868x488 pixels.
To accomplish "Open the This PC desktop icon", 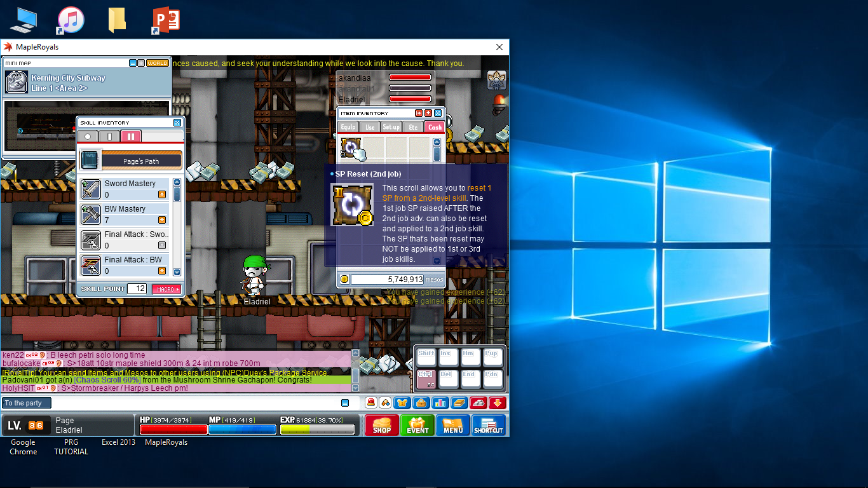I will click(23, 20).
